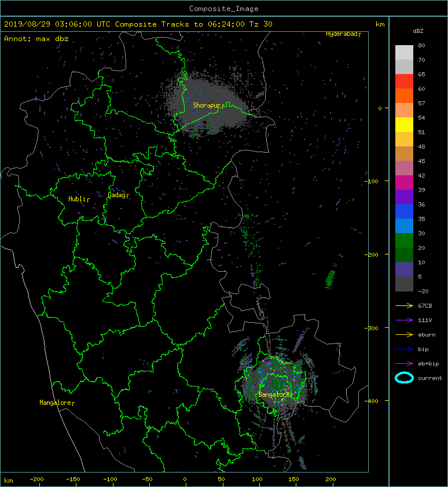The width and height of the screenshot is (448, 487).
Task: Pick the light blue swatch between 35 and 30
Action: pyautogui.click(x=404, y=226)
